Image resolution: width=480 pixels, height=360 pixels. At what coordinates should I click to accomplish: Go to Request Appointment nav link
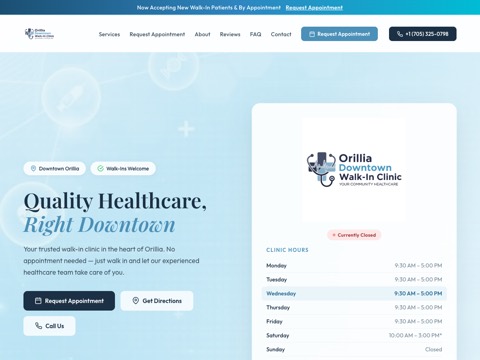[x=157, y=34]
